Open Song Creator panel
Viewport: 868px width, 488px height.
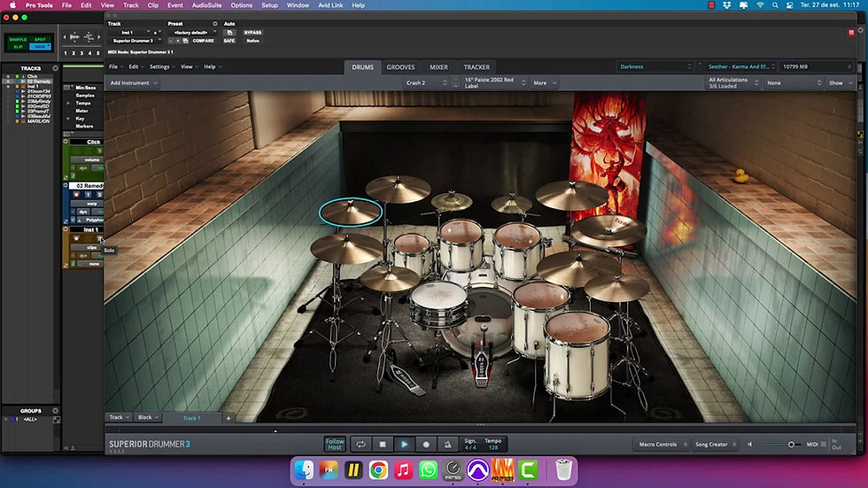(x=716, y=445)
